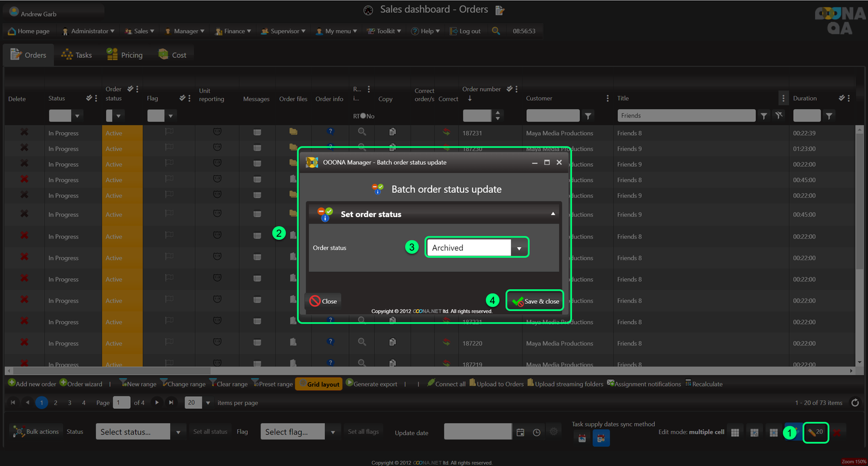Click the clear filter icon in Title column
The height and width of the screenshot is (466, 868).
779,116
